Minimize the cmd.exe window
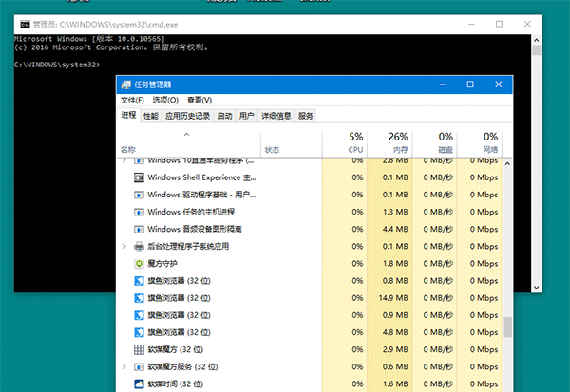 (x=471, y=25)
